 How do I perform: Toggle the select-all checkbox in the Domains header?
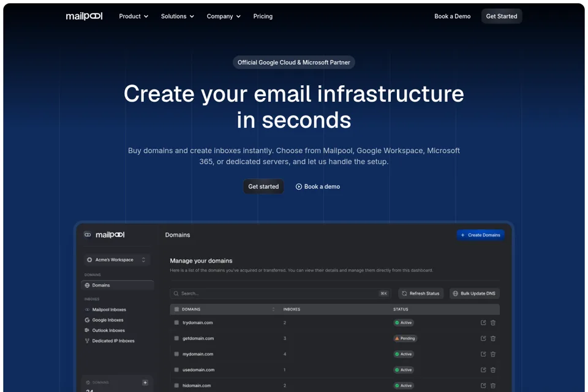[176, 309]
